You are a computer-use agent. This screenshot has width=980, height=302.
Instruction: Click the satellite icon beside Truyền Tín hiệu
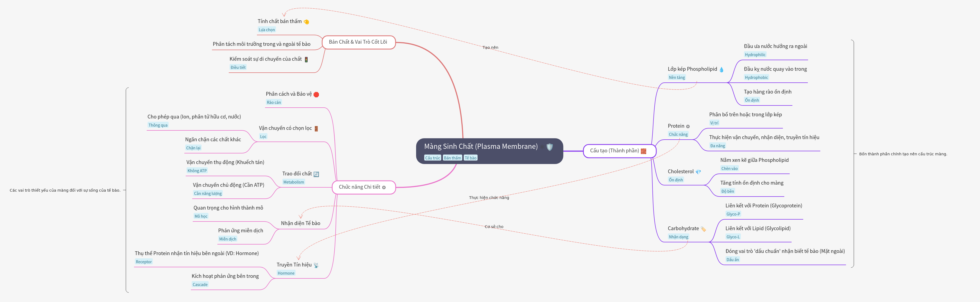pyautogui.click(x=316, y=265)
